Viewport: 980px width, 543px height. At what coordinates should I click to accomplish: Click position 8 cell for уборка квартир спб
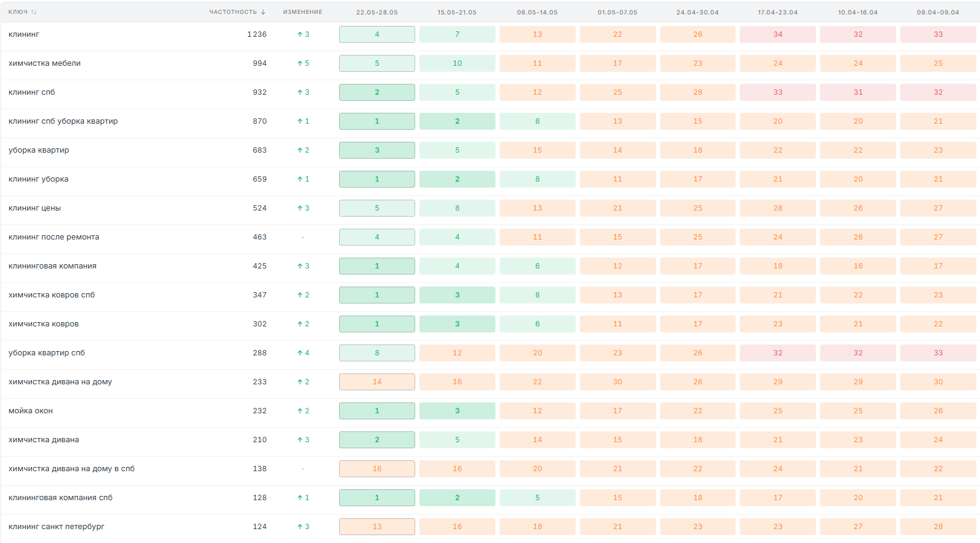coord(377,353)
